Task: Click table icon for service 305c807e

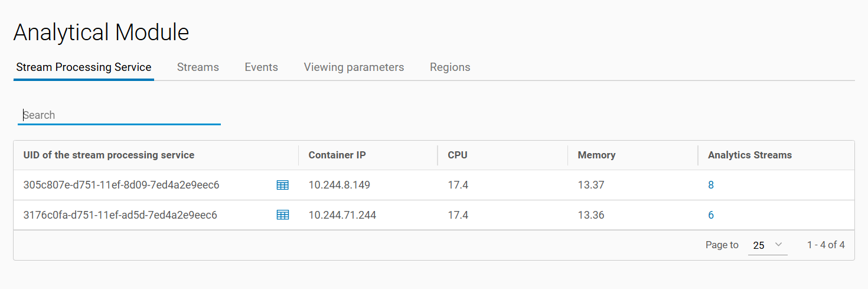Action: pos(283,185)
